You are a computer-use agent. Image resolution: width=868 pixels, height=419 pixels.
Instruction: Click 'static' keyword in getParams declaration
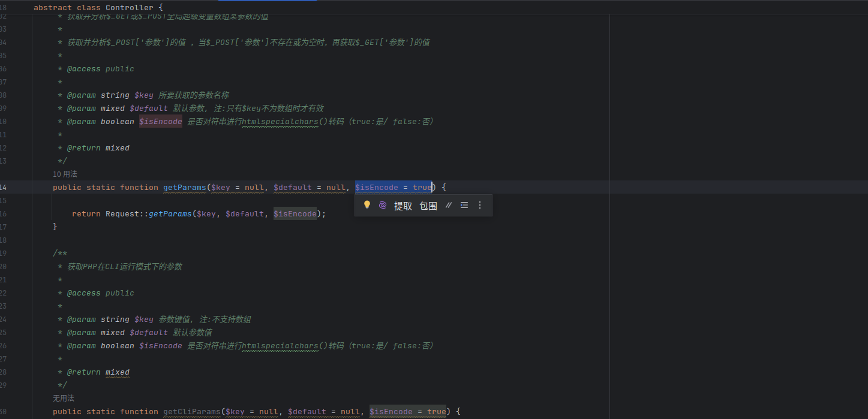pos(101,188)
